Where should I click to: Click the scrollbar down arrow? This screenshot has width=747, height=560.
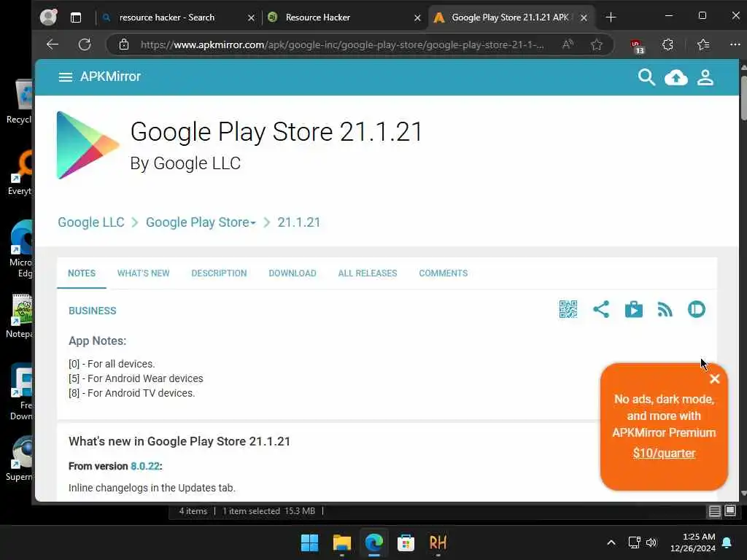(x=743, y=494)
